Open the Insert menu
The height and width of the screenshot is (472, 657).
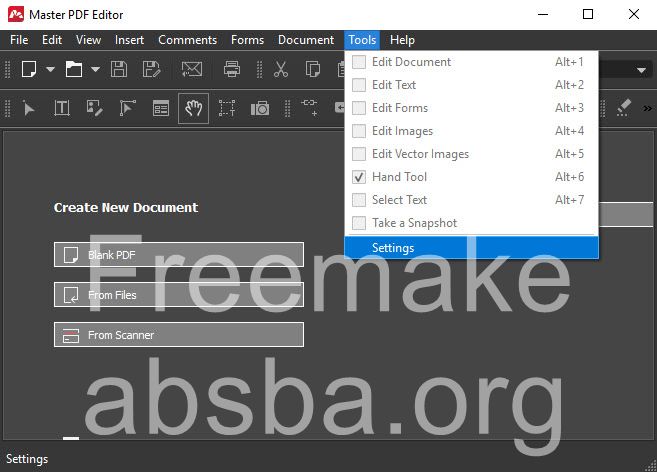click(129, 40)
